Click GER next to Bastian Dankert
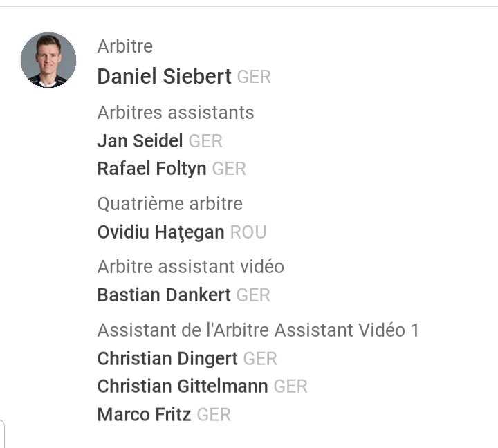 click(x=253, y=295)
